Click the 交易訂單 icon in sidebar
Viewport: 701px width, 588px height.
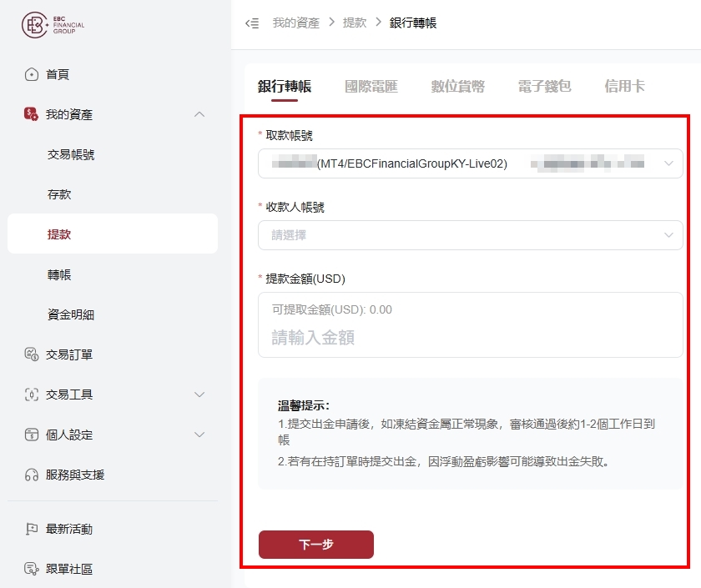point(32,354)
